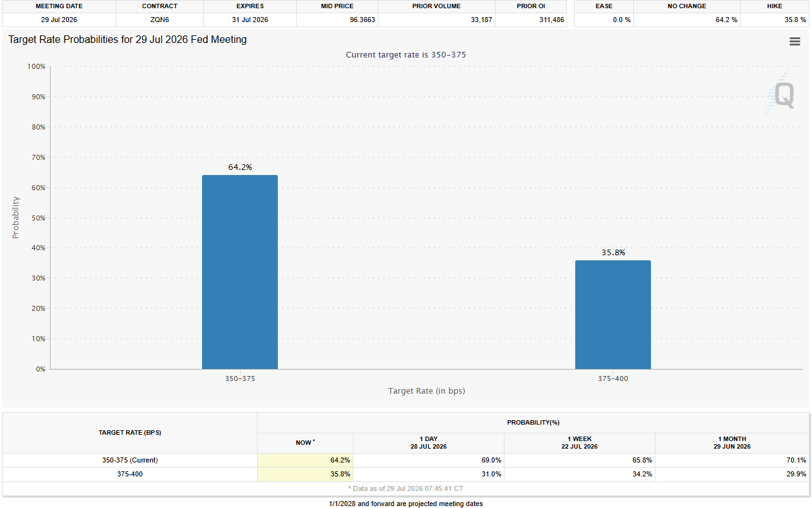Click the value under the HIKE header
This screenshot has height=508, width=812.
pyautogui.click(x=795, y=20)
